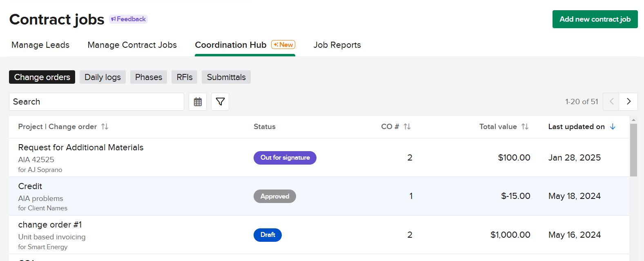Click the $-15.00 total value
Screen dimensions: 644x261
[x=516, y=196]
